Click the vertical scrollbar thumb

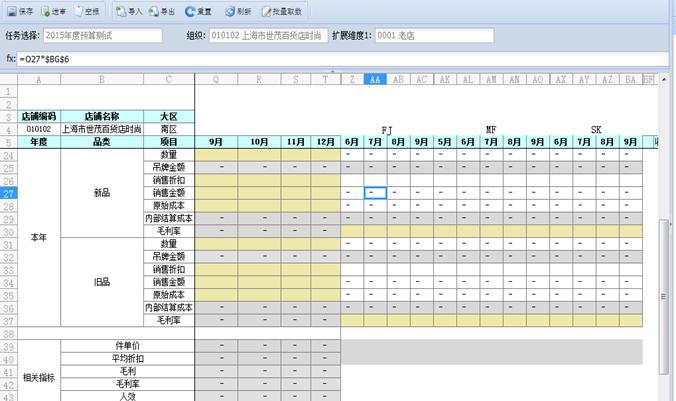664,297
